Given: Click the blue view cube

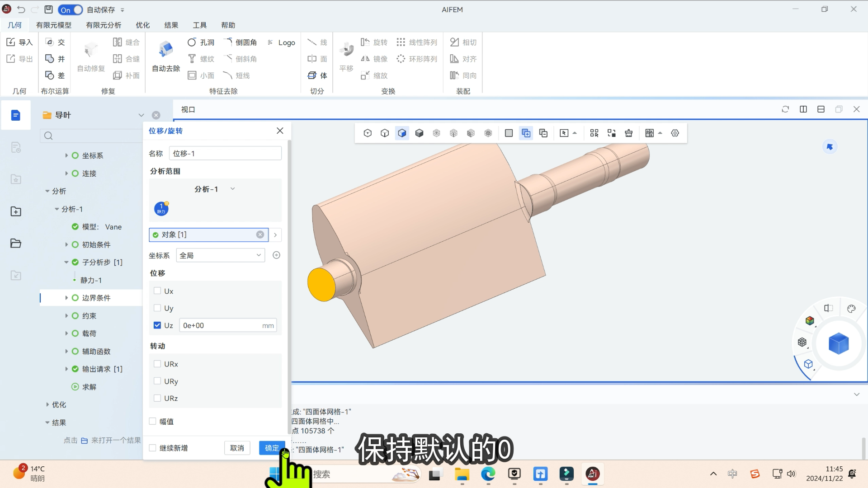Looking at the screenshot, I should 838,344.
